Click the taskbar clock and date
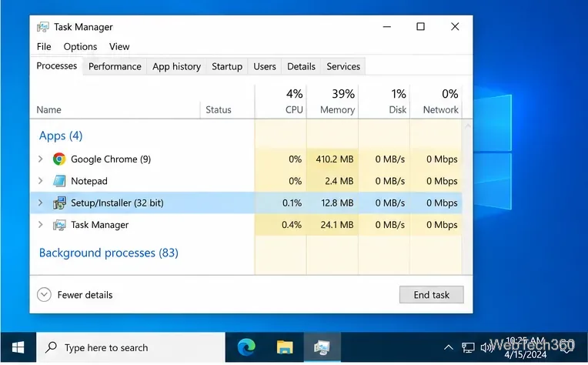This screenshot has height=365, width=588. tap(525, 348)
